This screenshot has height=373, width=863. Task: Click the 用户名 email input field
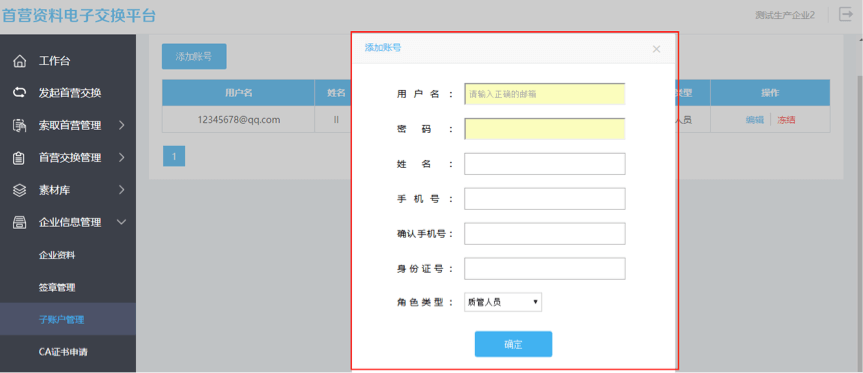(545, 94)
